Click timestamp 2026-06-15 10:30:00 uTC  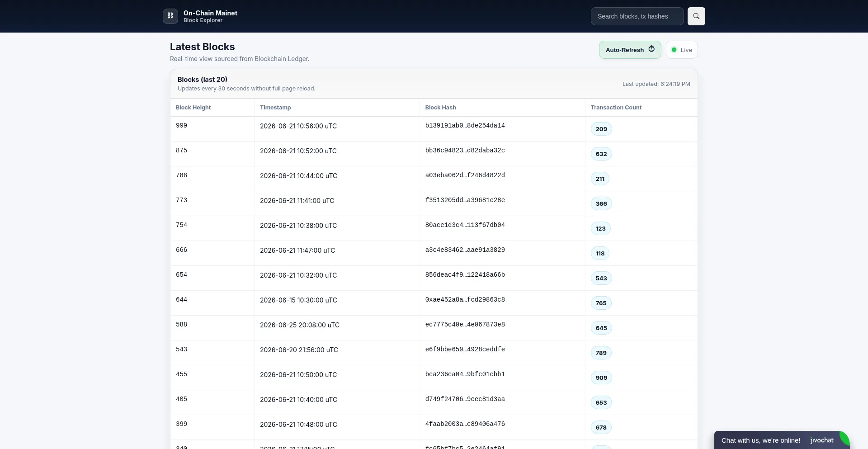(x=298, y=300)
